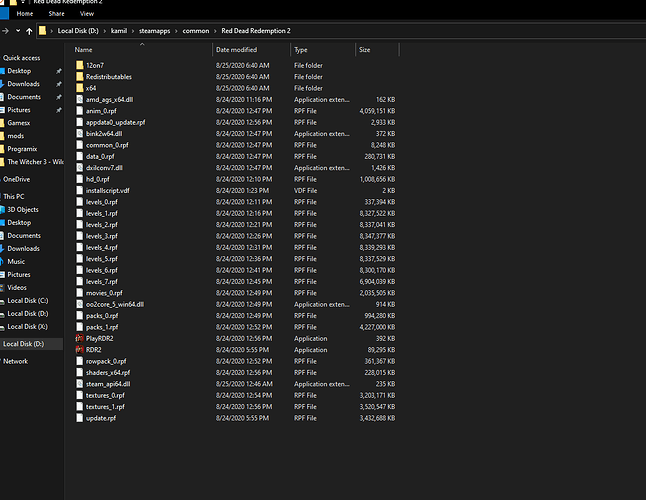The image size is (646, 500).
Task: Open the recent locations dropdown arrow
Action: coord(18,30)
